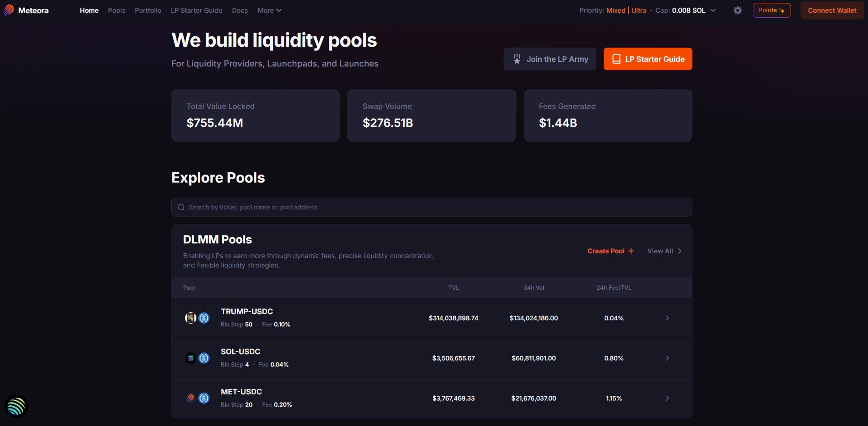Go to the Portfolio tab
This screenshot has width=868, height=426.
(148, 10)
